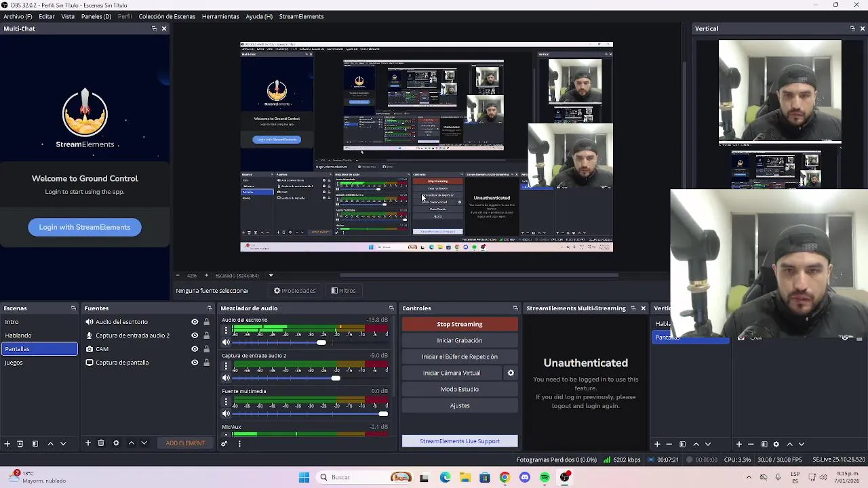
Task: Open Archivo menu
Action: (x=18, y=16)
